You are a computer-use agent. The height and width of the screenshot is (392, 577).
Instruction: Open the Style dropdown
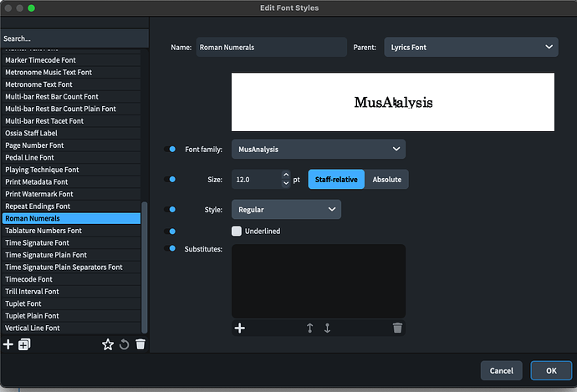pos(286,210)
